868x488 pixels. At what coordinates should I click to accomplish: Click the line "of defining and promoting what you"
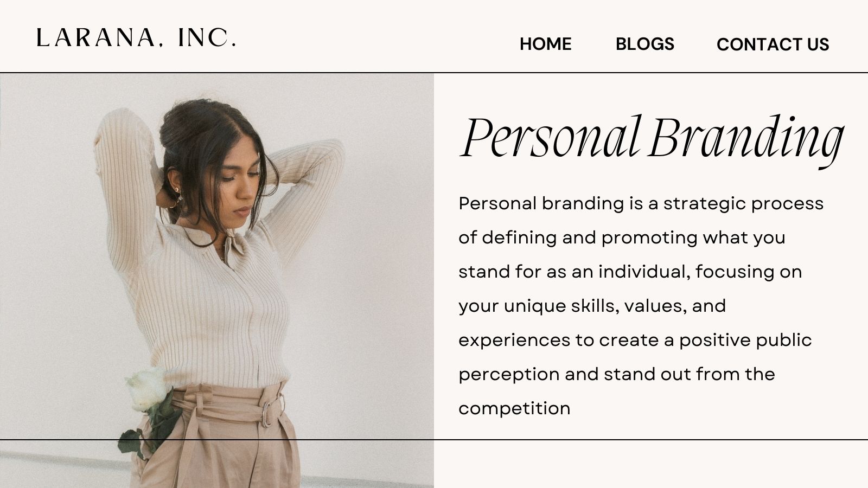(622, 238)
